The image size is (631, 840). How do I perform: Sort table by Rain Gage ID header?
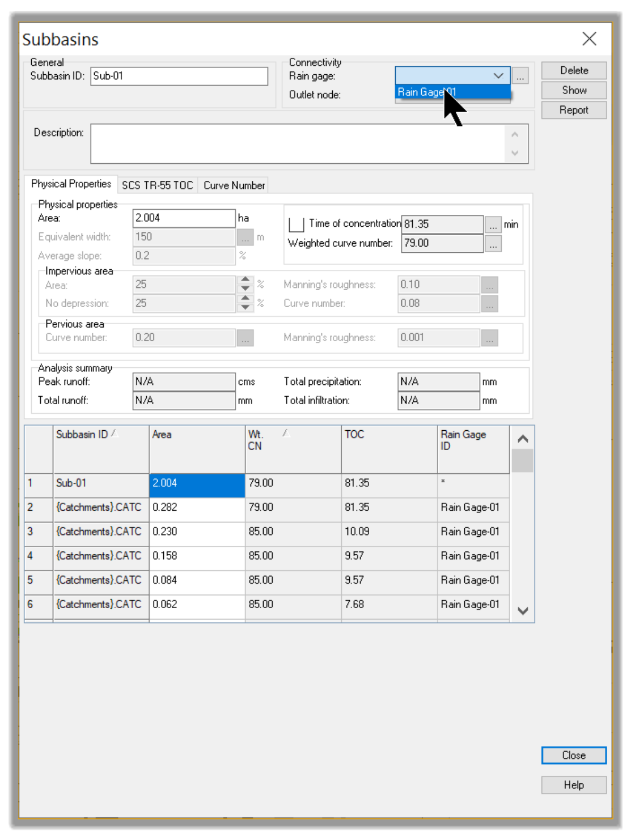click(x=473, y=449)
